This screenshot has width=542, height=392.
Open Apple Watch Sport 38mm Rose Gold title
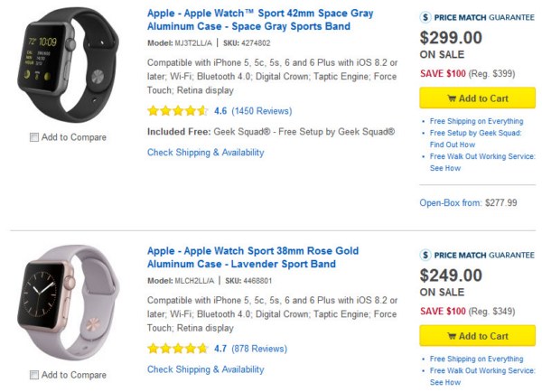click(x=252, y=257)
